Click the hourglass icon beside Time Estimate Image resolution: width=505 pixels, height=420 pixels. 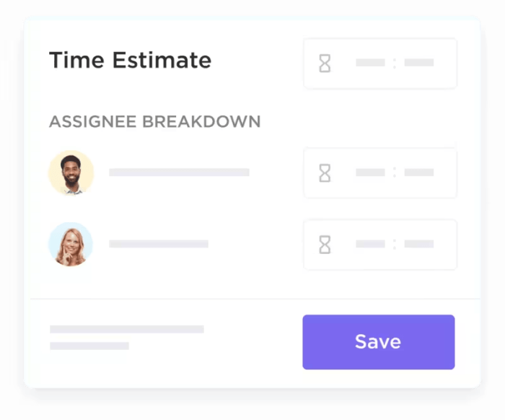tap(325, 64)
